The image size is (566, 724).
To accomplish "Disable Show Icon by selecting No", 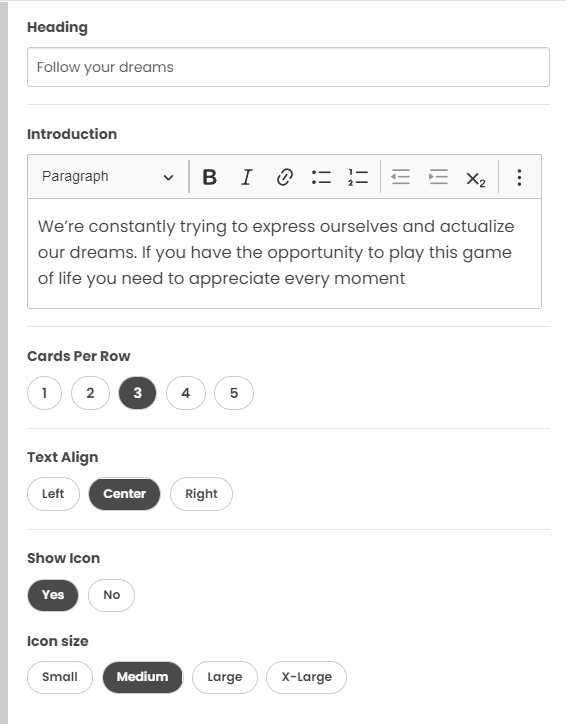I will (111, 595).
